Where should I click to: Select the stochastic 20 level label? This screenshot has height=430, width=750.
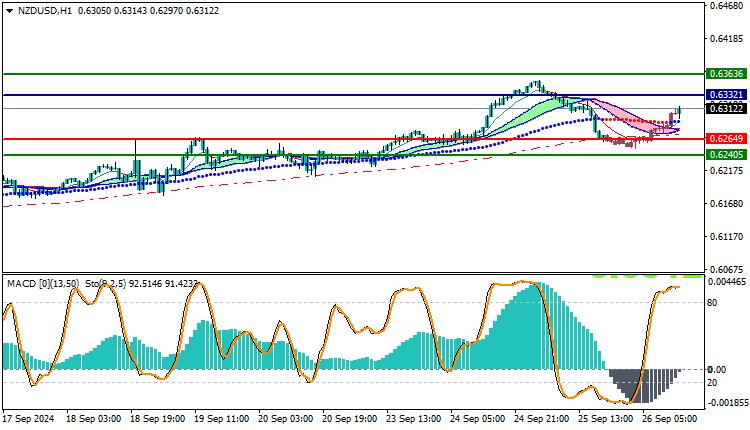click(x=712, y=382)
